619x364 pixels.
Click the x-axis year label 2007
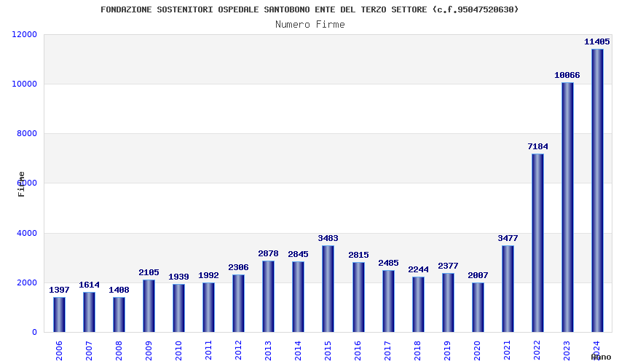pos(90,351)
